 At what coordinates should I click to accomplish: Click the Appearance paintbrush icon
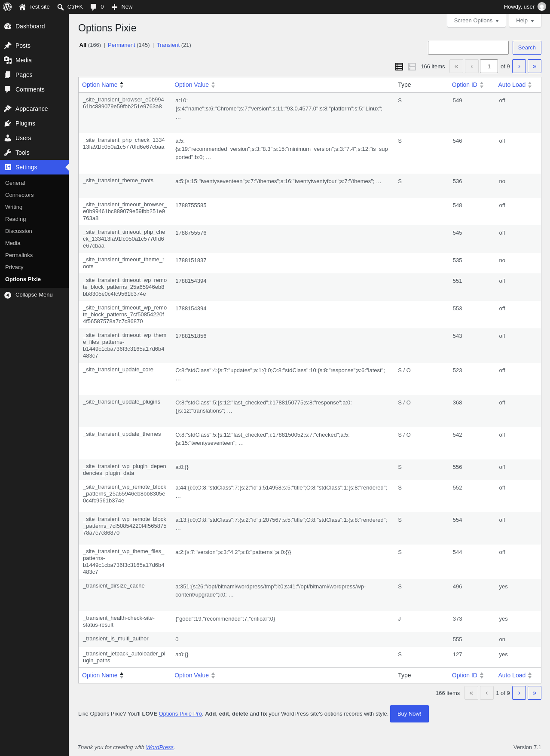[8, 109]
